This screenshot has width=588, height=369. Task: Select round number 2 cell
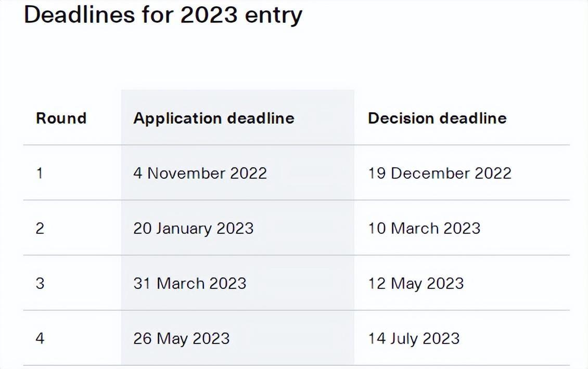pos(40,229)
